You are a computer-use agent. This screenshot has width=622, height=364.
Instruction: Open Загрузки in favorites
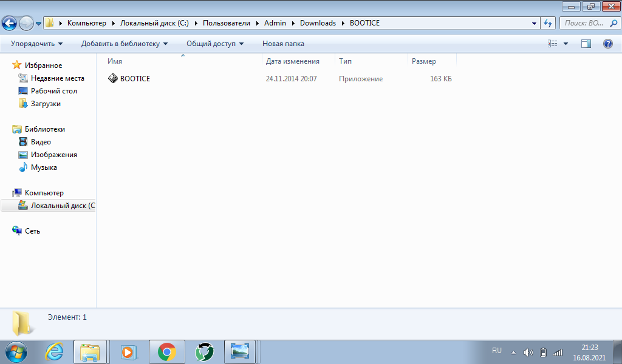tap(46, 103)
